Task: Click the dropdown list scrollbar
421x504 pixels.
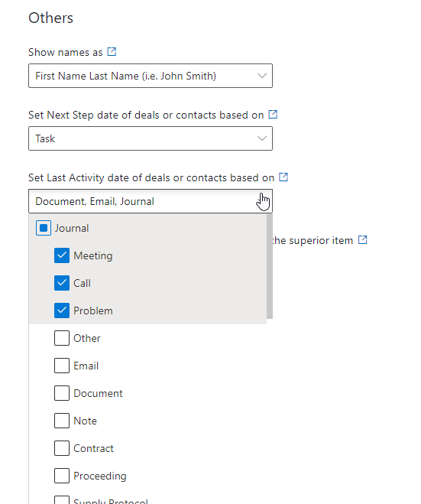Action: tap(270, 266)
